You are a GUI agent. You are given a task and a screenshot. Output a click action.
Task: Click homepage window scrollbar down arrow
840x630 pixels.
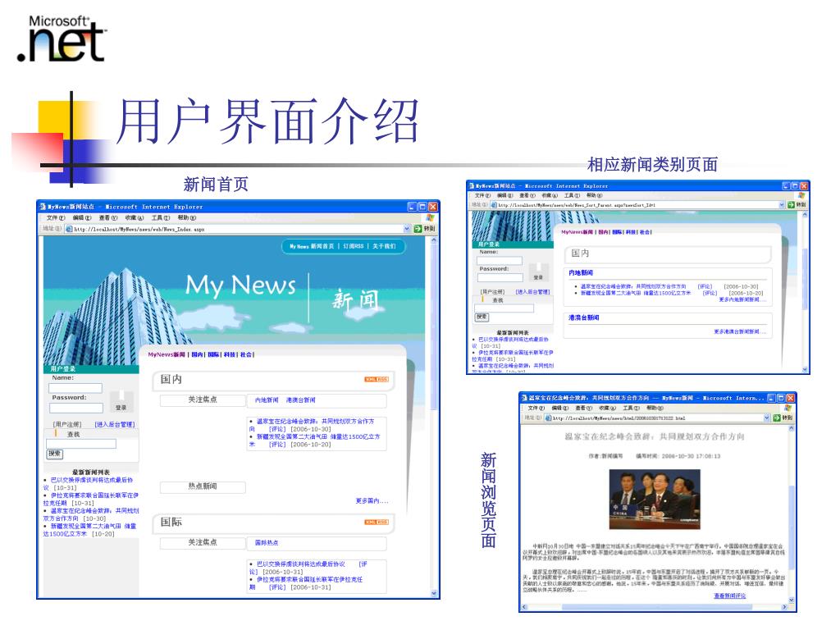(x=433, y=593)
